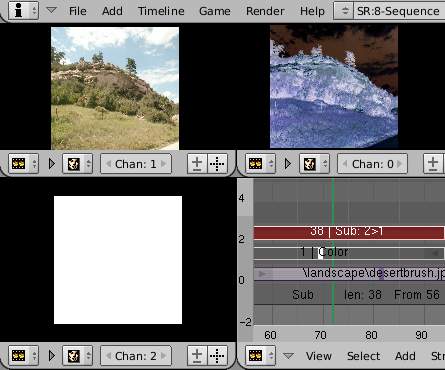Image resolution: width=445 pixels, height=370 pixels.
Task: Open the Strip menu in the sequencer header
Action: coord(438,356)
